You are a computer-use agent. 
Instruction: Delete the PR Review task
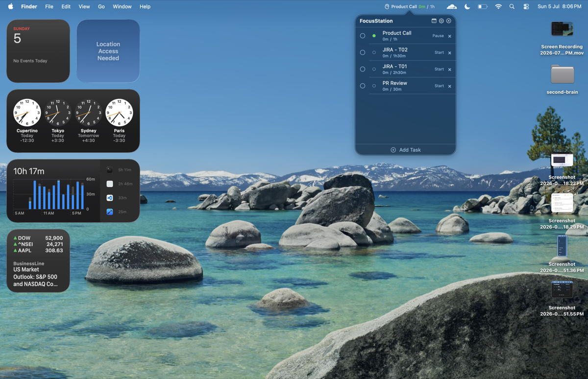[x=450, y=86]
